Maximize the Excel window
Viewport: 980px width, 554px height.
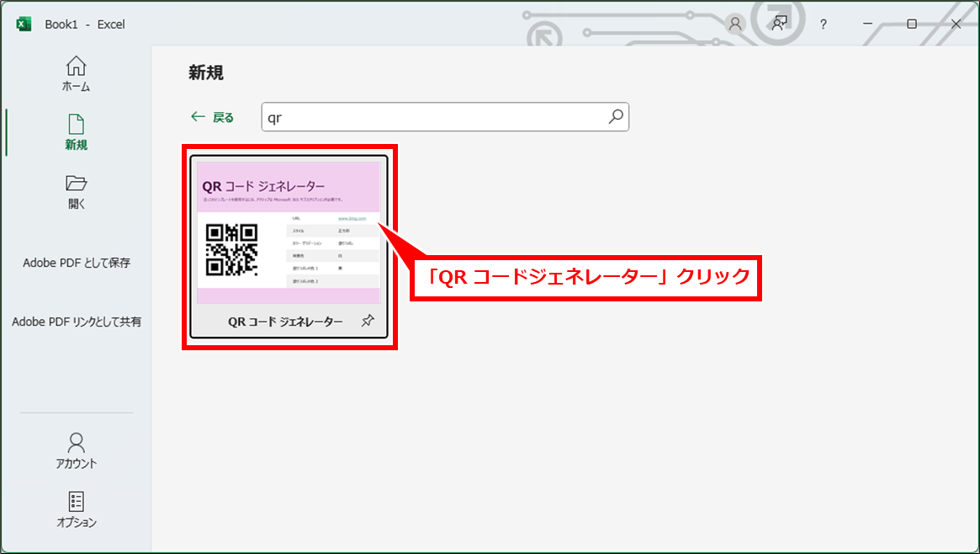912,24
